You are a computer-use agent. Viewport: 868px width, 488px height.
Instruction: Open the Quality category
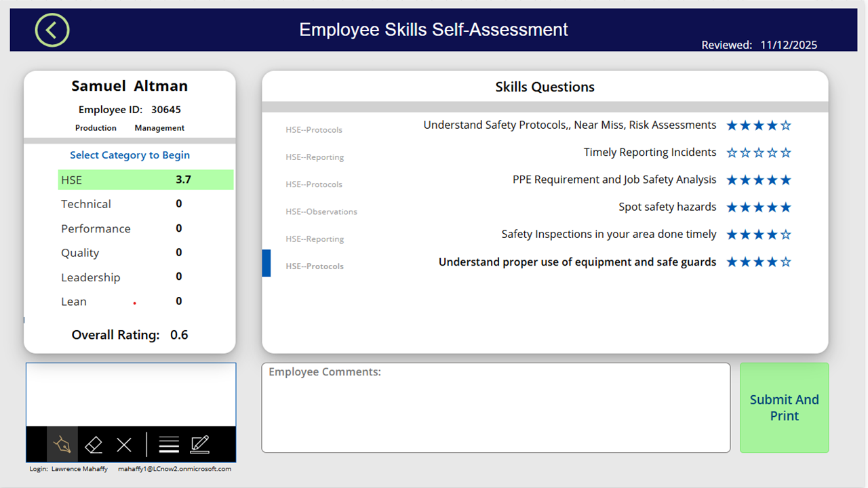(80, 253)
